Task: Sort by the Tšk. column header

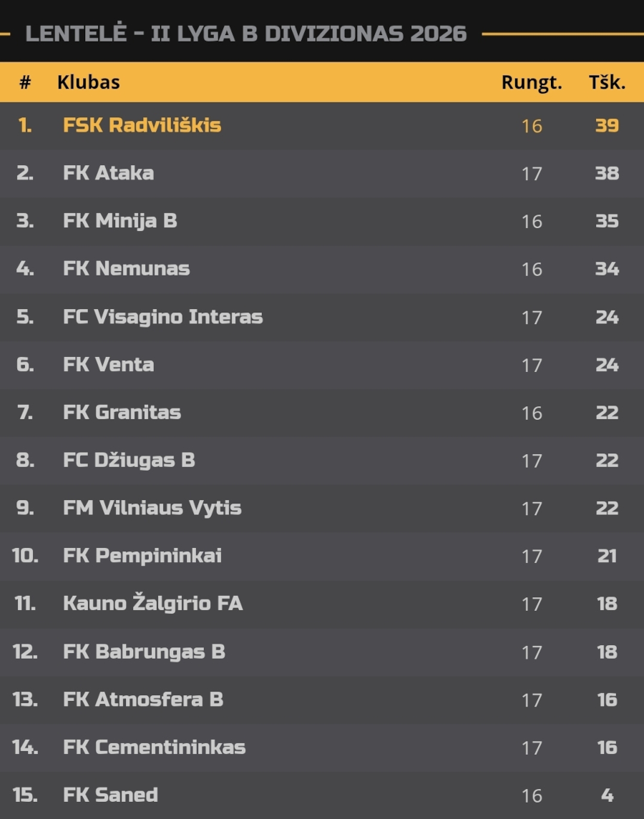Action: 607,82
